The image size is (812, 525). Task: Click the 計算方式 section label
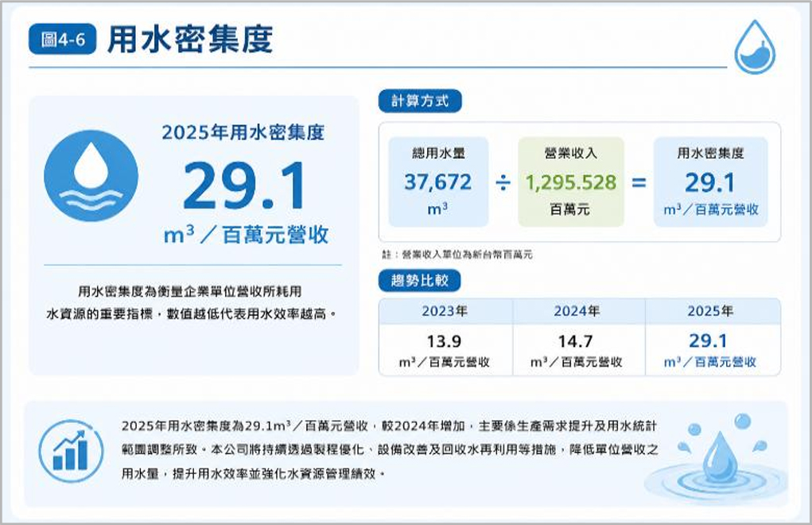(x=419, y=101)
